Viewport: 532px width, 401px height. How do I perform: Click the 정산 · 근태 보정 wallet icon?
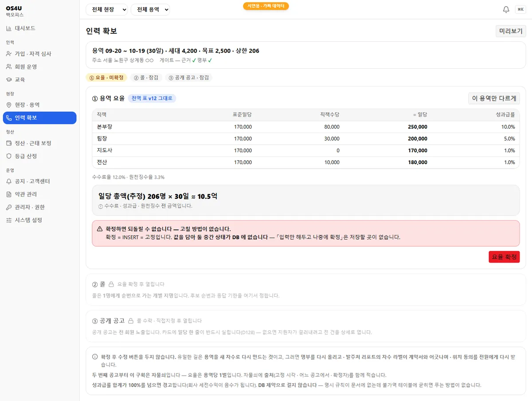(9, 143)
